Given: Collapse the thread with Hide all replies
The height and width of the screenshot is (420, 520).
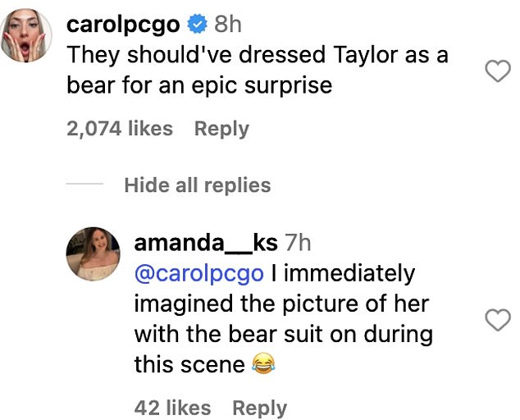Looking at the screenshot, I should [197, 185].
